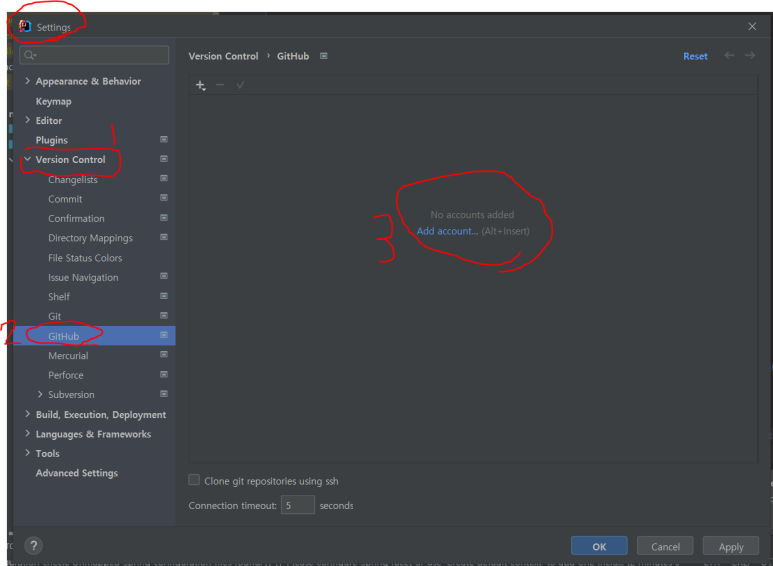Click the Cancel button
This screenshot has width=773, height=566.
click(x=665, y=546)
